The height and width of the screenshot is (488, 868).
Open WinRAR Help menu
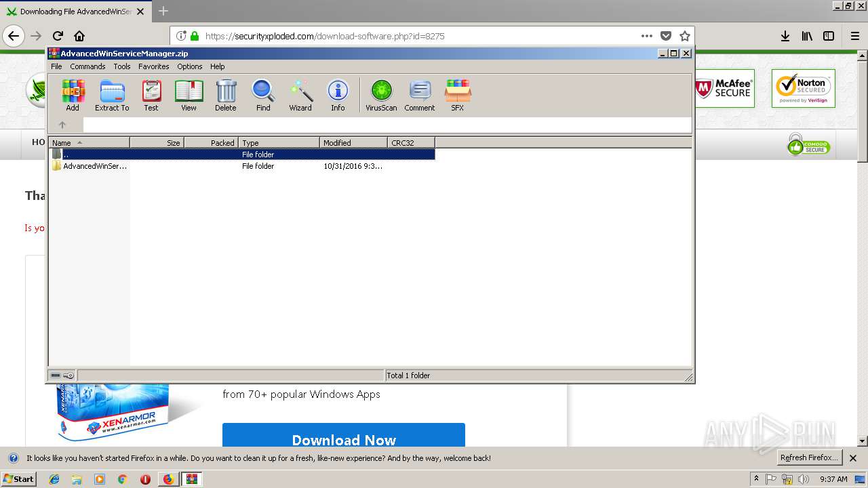pyautogui.click(x=217, y=66)
